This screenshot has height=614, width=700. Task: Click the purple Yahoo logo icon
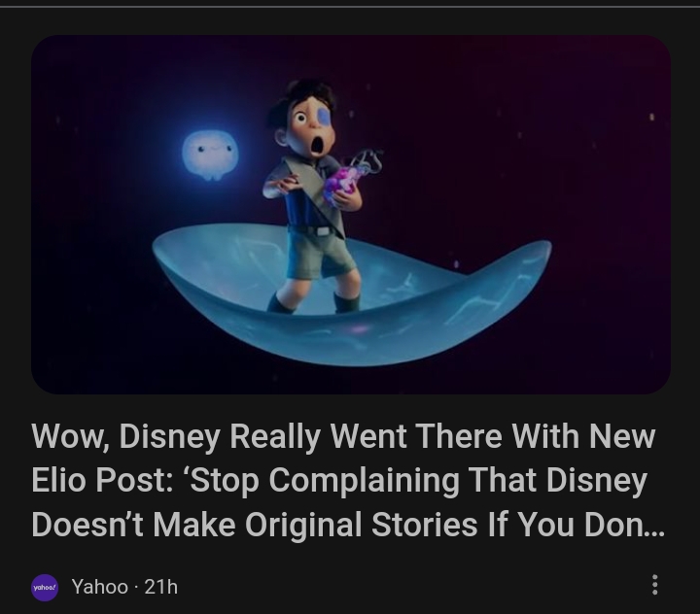44,587
